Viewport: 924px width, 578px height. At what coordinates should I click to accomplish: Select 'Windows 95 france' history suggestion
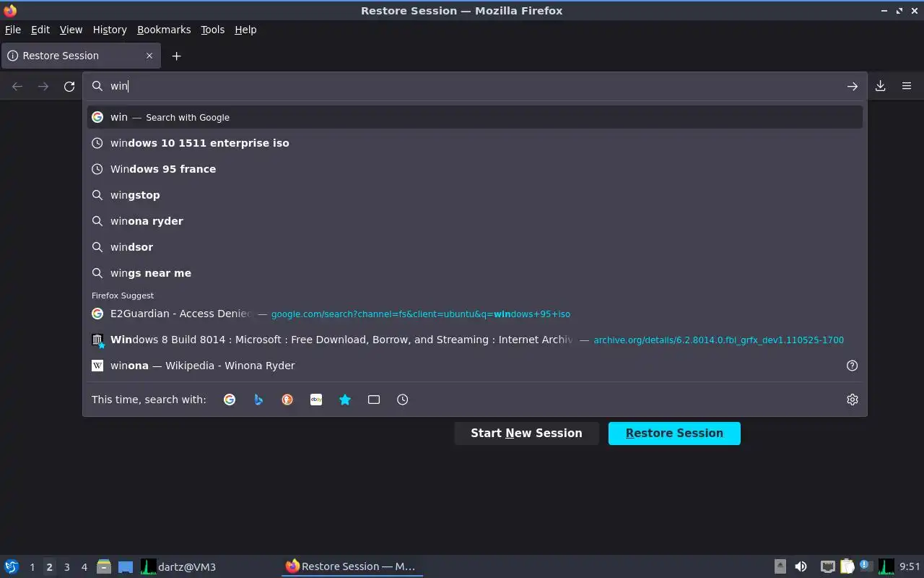tap(475, 169)
